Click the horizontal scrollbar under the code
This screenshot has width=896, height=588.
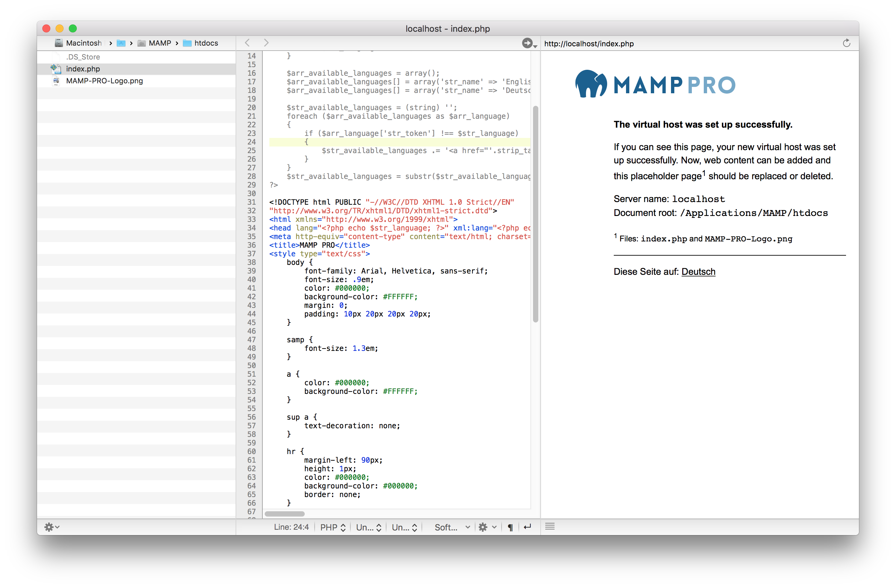pos(285,514)
